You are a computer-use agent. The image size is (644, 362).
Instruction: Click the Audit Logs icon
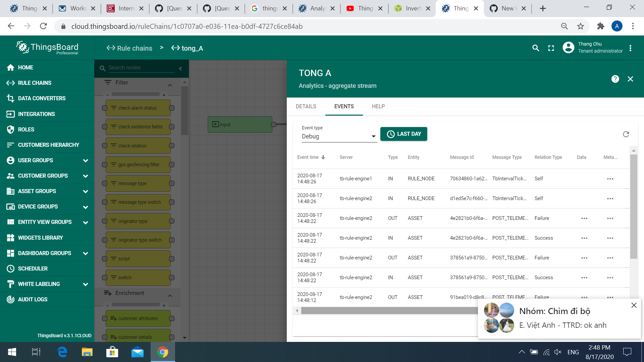pos(10,299)
